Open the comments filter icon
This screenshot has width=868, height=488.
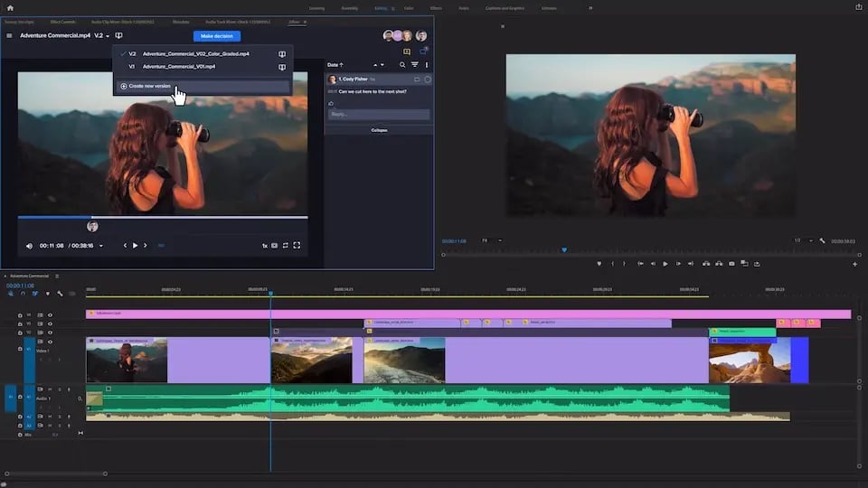tap(415, 65)
